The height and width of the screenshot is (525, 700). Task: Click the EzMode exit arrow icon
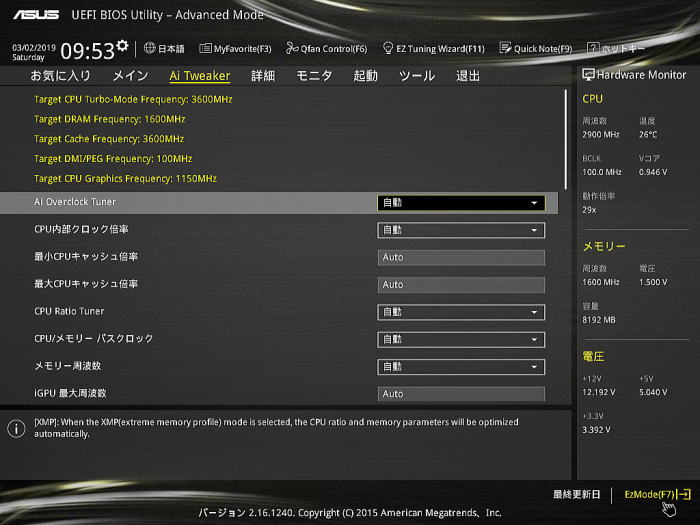pos(684,494)
